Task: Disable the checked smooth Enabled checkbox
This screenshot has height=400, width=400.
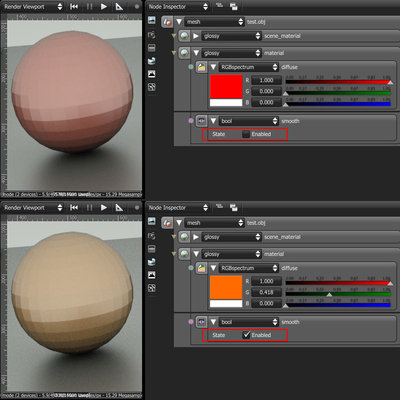Action: (x=246, y=335)
